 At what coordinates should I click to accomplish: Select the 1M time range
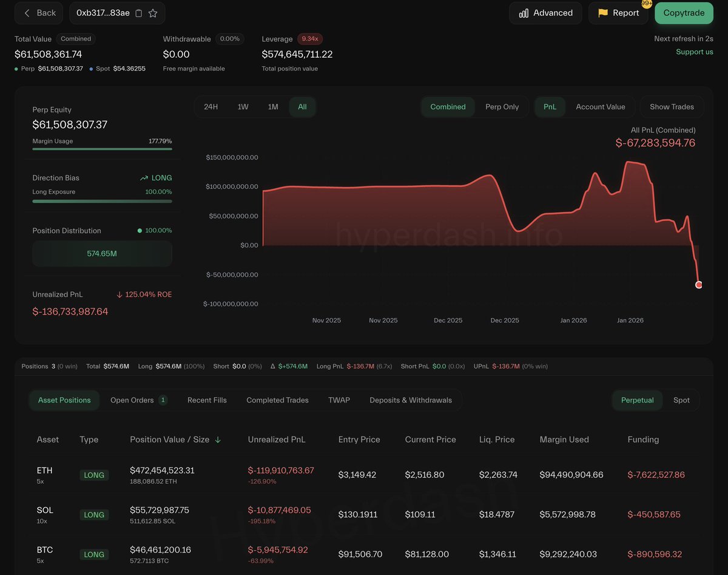click(x=273, y=107)
